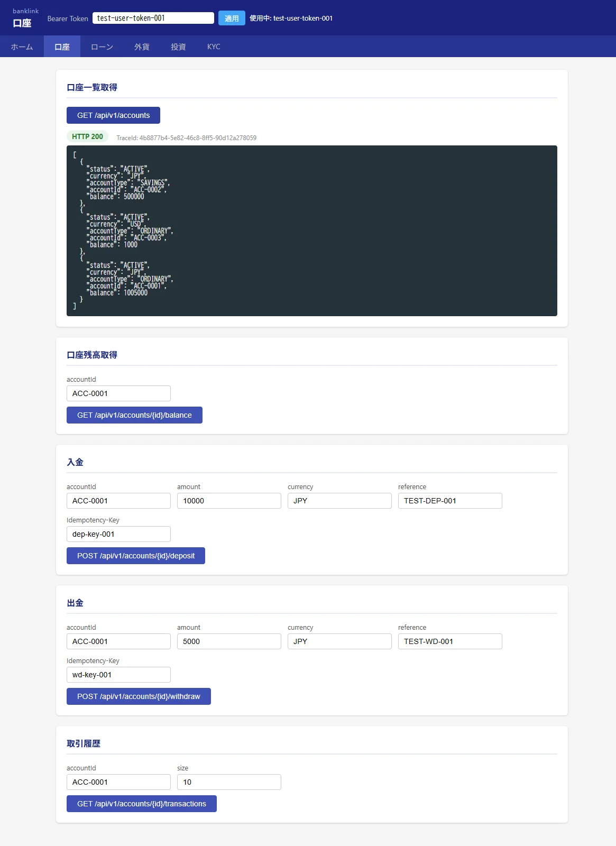Screen dimensions: 616x846
Task: Switch to the KYC tab
Action: pyautogui.click(x=214, y=47)
